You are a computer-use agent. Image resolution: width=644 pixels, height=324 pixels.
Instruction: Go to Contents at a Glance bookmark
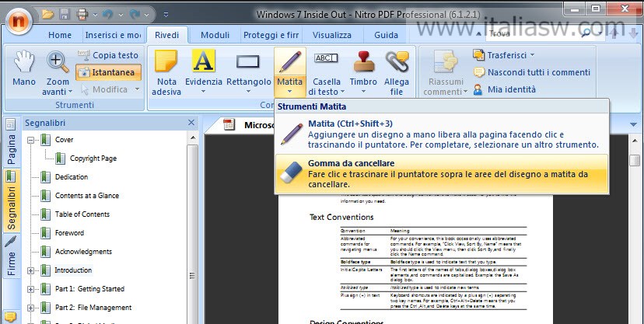(87, 196)
